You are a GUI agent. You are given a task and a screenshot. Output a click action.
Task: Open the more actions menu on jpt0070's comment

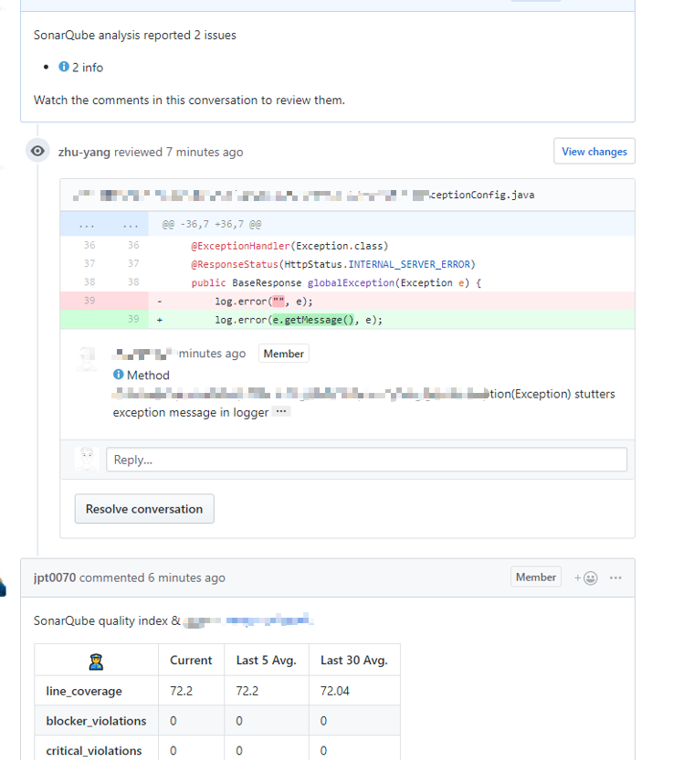(x=615, y=577)
